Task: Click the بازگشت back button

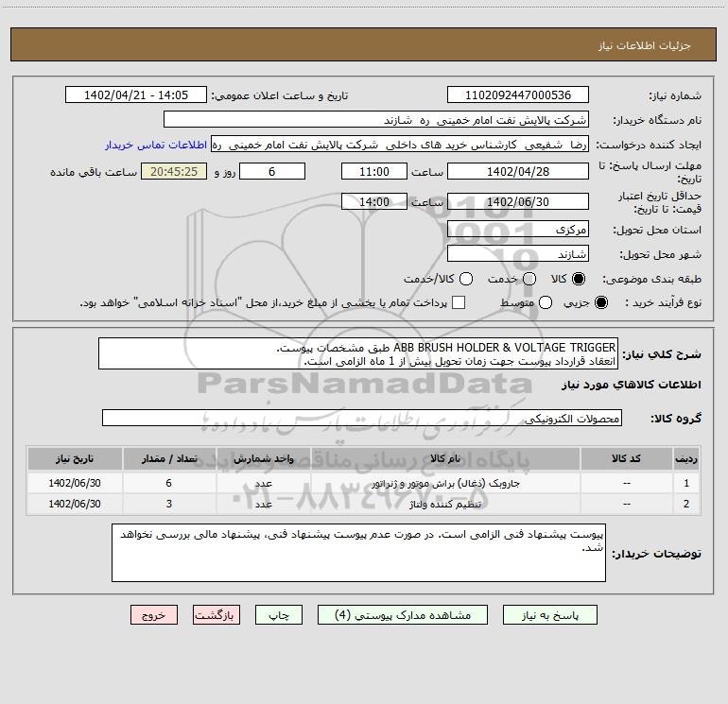Action: [217, 615]
